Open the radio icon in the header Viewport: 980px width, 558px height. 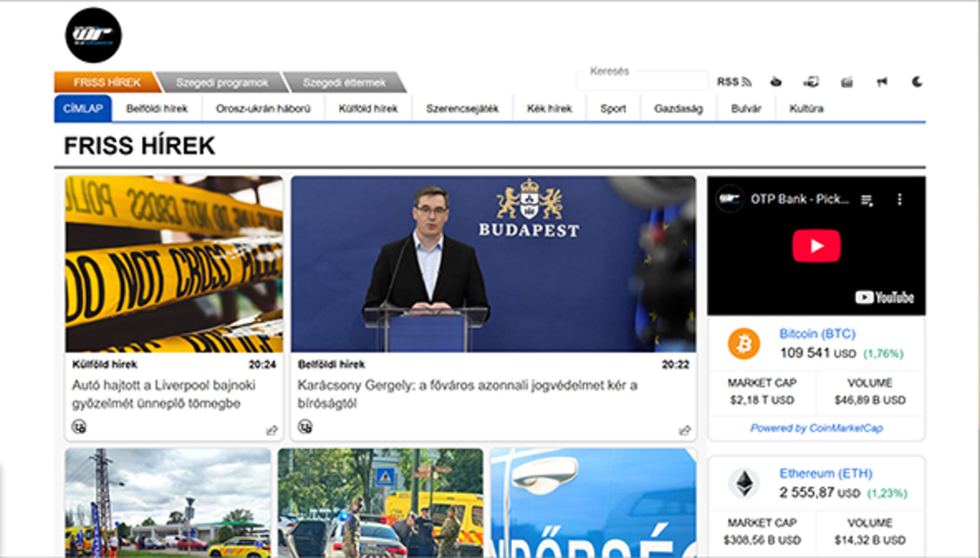847,82
